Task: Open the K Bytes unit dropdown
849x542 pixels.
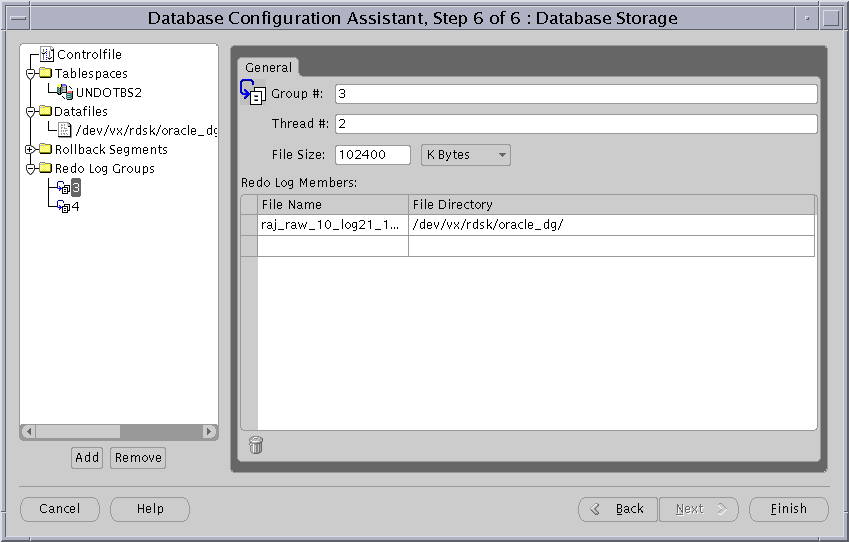Action: [465, 155]
